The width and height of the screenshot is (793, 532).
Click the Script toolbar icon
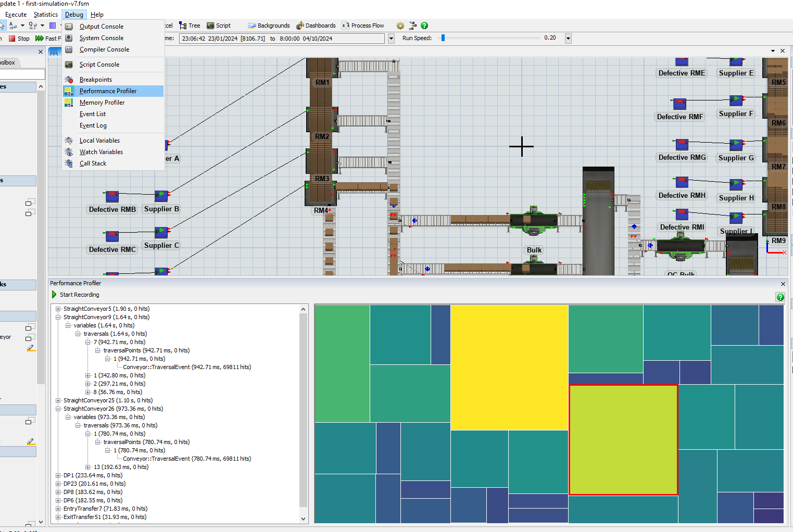pyautogui.click(x=219, y=26)
